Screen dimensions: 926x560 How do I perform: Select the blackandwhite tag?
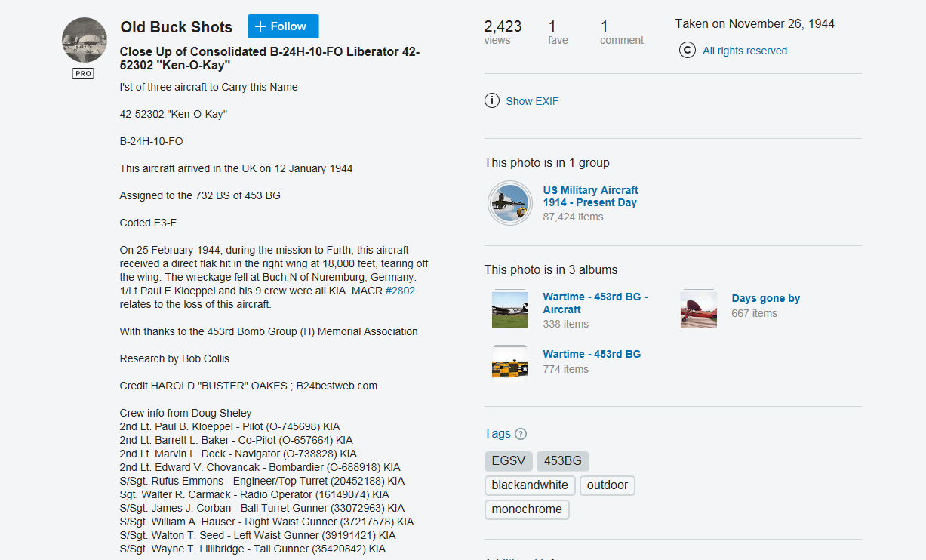click(x=530, y=485)
